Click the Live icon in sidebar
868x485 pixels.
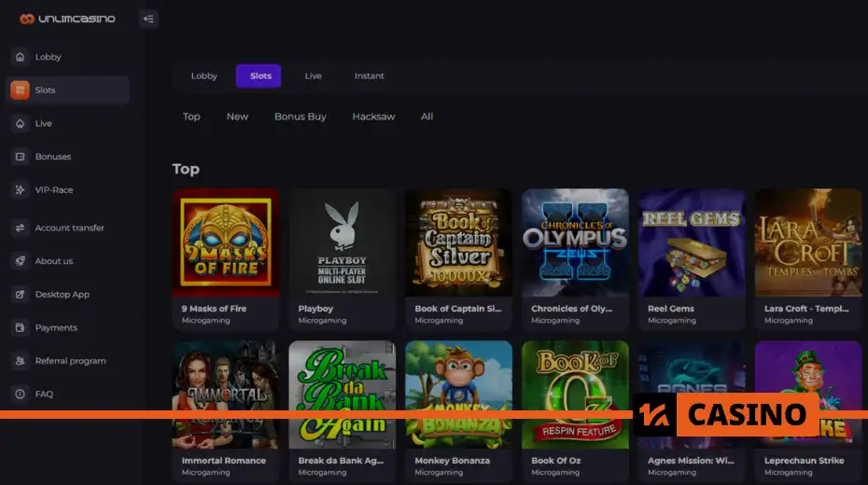pyautogui.click(x=20, y=123)
